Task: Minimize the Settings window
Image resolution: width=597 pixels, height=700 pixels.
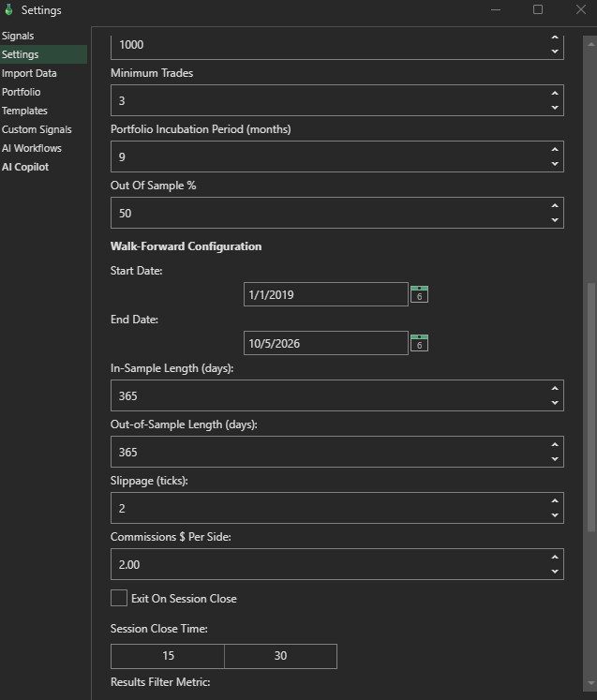Action: pyautogui.click(x=496, y=9)
